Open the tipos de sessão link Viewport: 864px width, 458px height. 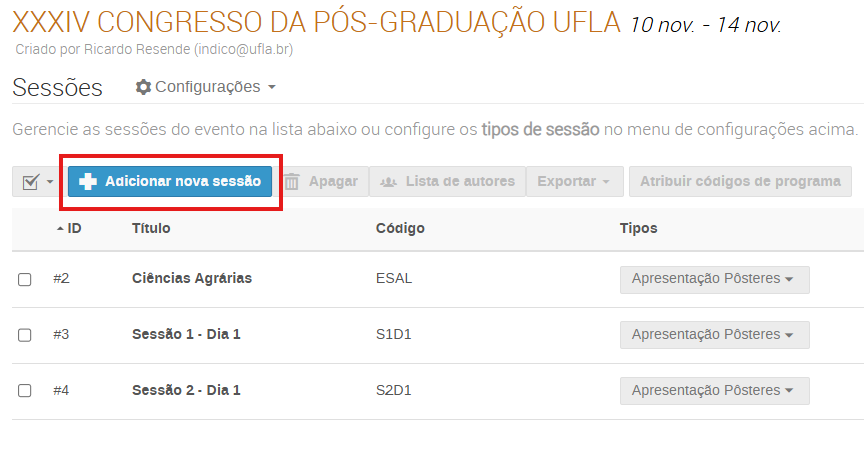coord(540,129)
